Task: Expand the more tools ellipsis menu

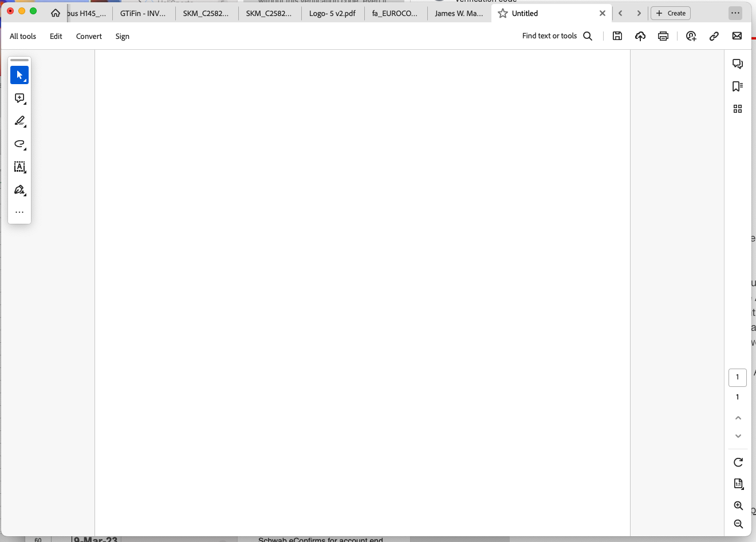Action: [x=19, y=212]
